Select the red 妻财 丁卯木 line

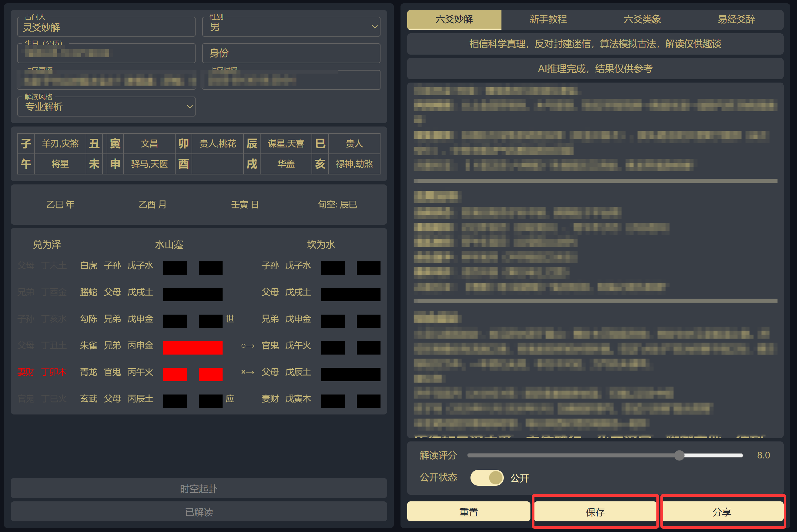point(42,372)
